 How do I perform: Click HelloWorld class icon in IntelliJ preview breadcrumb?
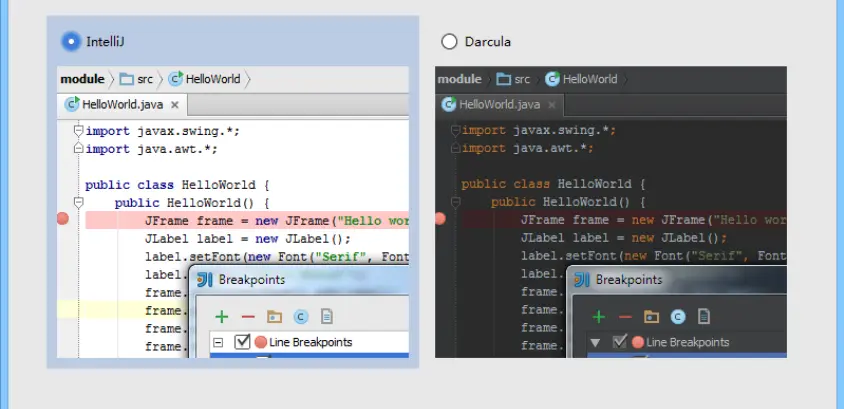pos(175,79)
